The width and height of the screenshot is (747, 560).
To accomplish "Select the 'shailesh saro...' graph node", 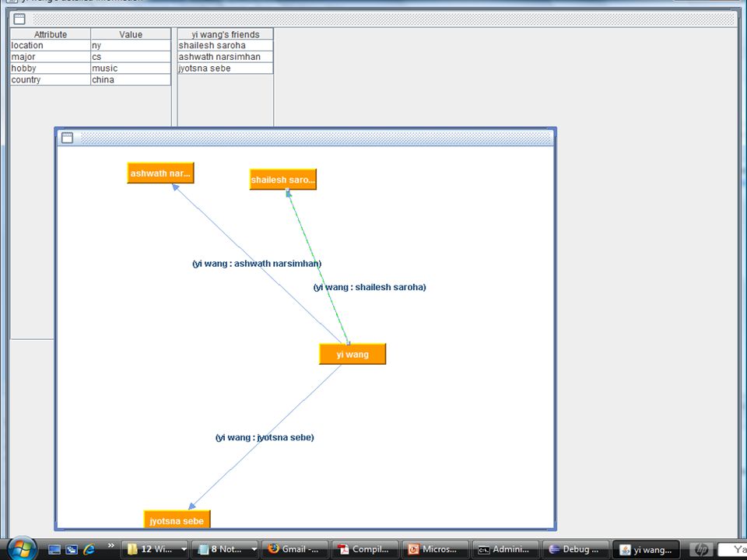I will click(283, 180).
